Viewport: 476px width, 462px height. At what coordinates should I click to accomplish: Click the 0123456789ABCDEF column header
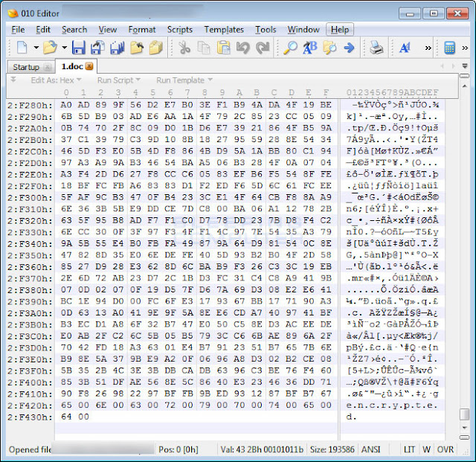tap(393, 92)
